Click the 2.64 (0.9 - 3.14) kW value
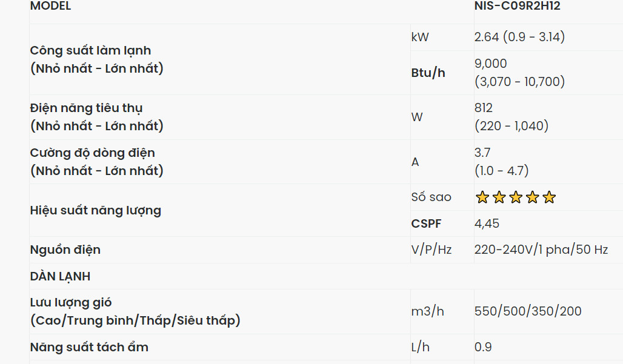The height and width of the screenshot is (364, 623). click(x=519, y=37)
